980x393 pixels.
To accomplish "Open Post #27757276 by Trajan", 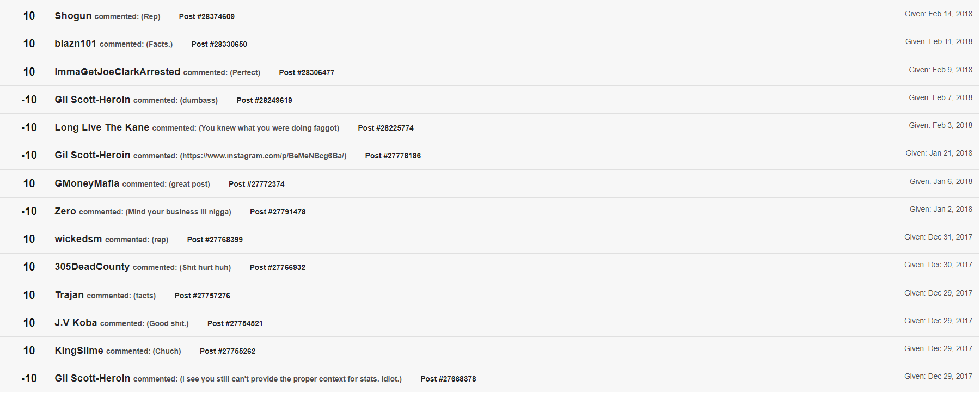I will (x=203, y=296).
